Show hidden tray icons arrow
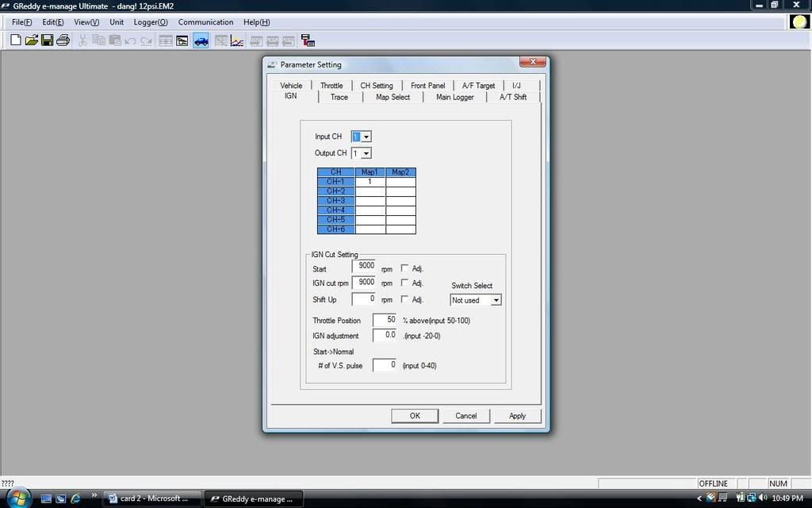Image resolution: width=812 pixels, height=508 pixels. pyautogui.click(x=699, y=498)
